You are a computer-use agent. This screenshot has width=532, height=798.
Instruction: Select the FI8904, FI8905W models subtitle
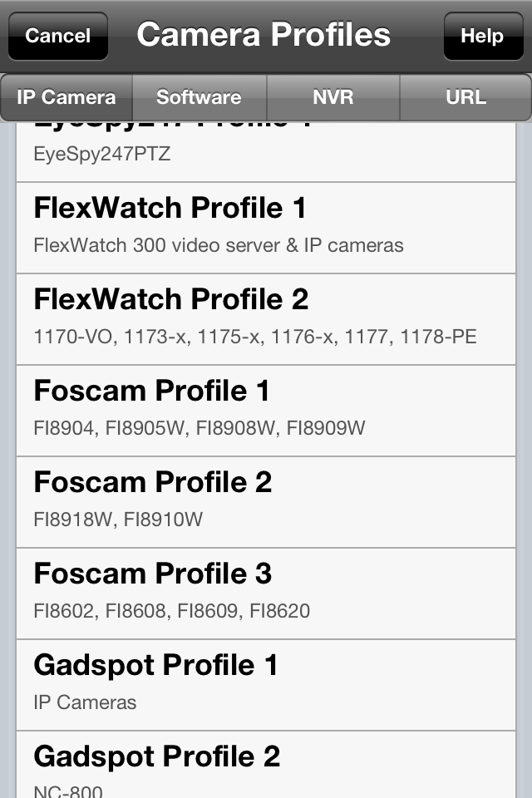199,428
